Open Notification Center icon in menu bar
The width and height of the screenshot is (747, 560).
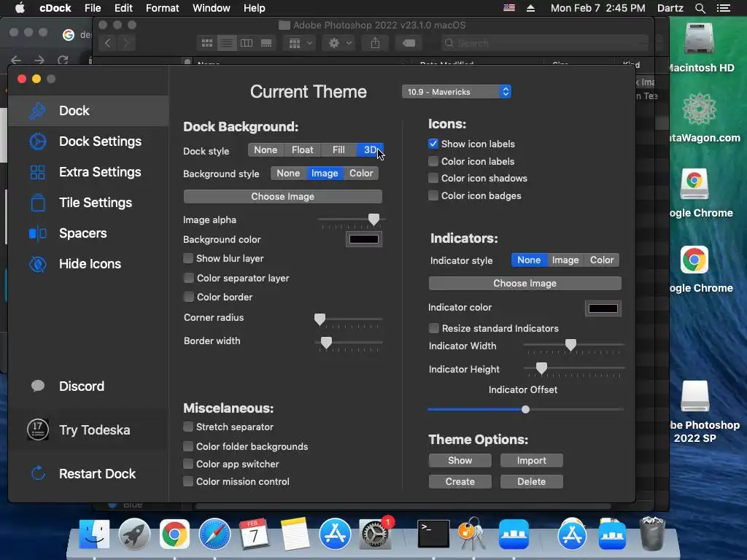(724, 8)
